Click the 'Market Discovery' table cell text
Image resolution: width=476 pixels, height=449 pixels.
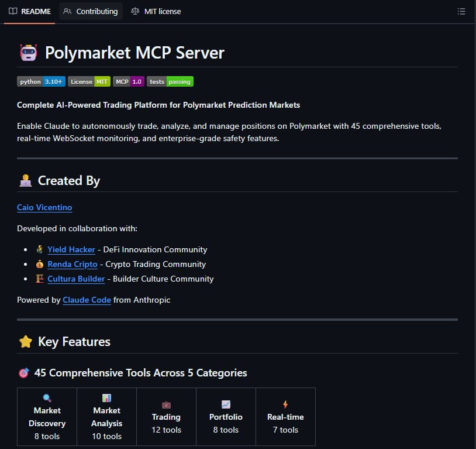pyautogui.click(x=47, y=417)
